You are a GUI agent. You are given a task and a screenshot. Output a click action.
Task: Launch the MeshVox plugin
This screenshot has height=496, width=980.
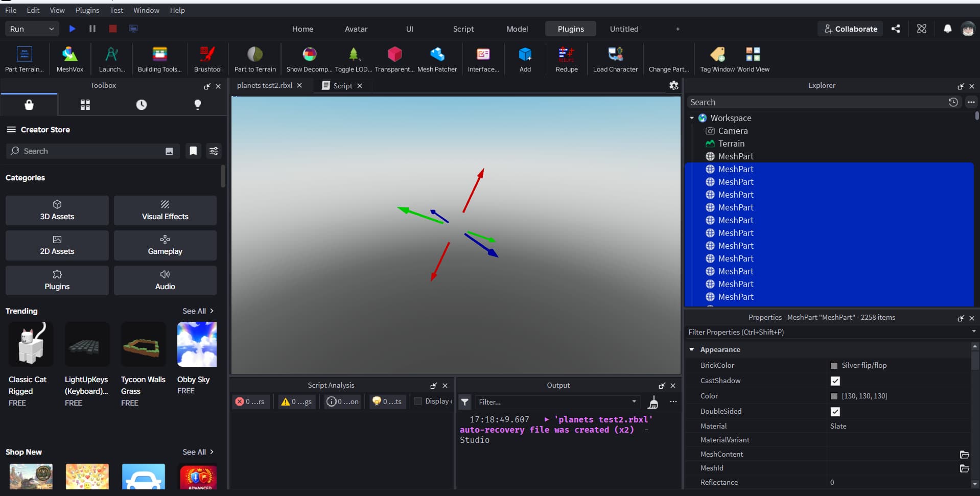pyautogui.click(x=70, y=59)
